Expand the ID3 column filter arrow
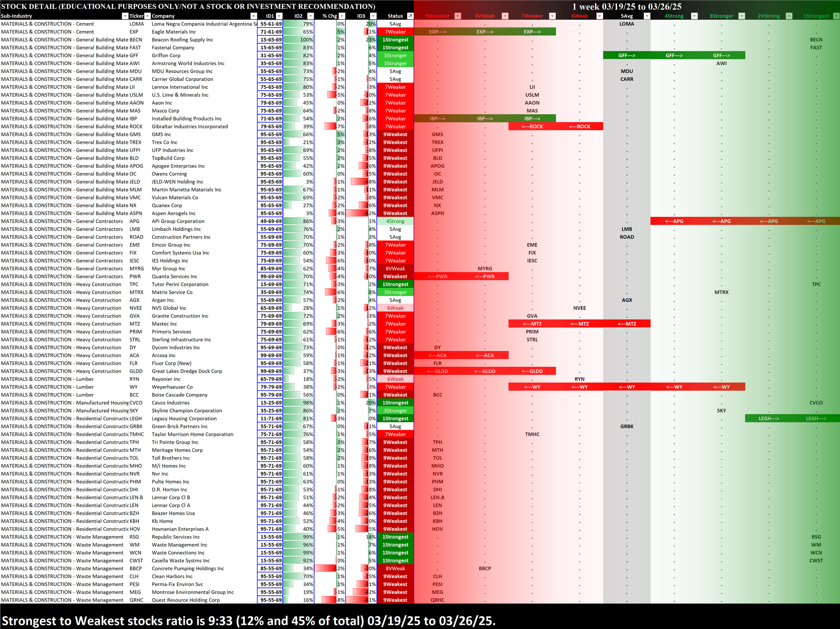 [x=373, y=16]
